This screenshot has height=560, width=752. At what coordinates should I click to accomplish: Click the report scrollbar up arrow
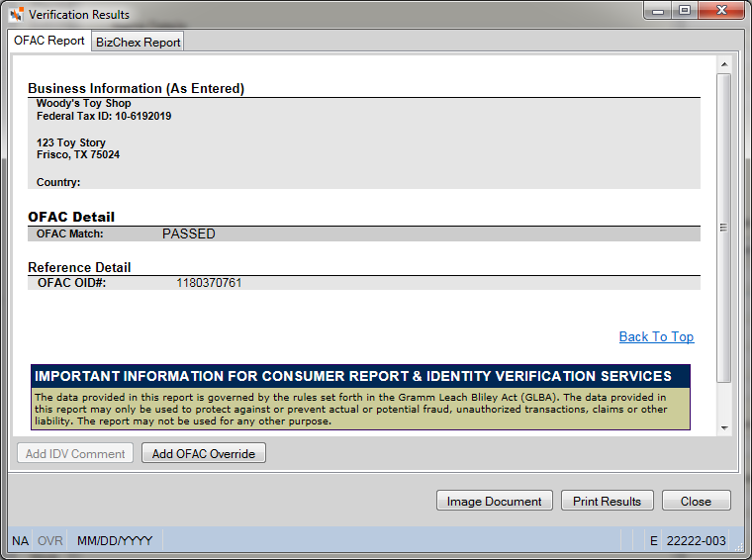click(x=724, y=64)
